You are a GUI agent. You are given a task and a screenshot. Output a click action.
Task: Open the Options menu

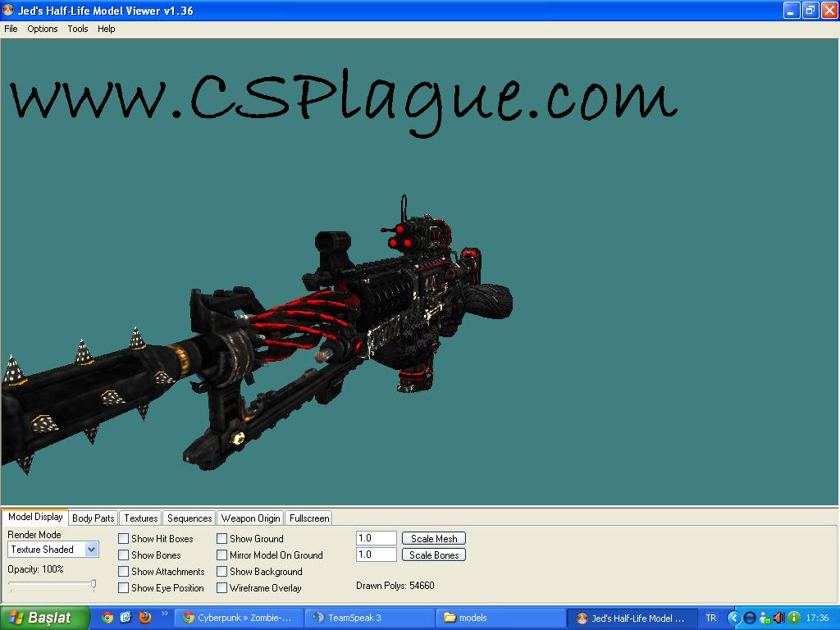coord(43,29)
